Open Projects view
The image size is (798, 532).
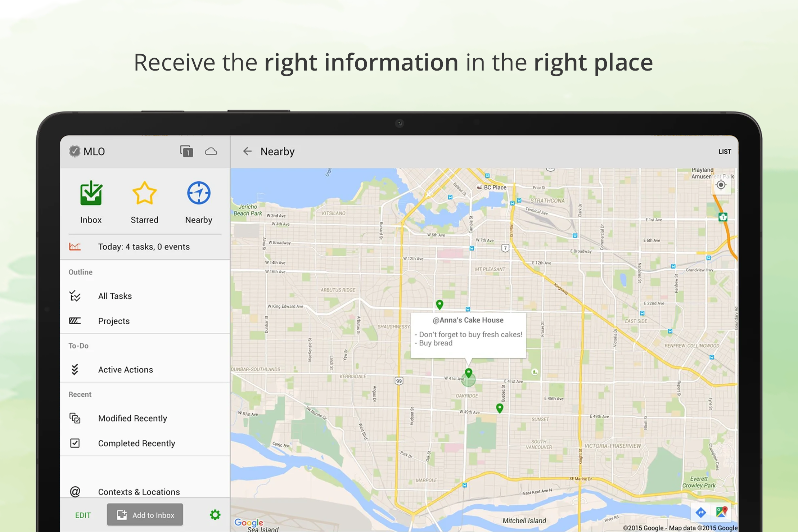[x=114, y=321]
